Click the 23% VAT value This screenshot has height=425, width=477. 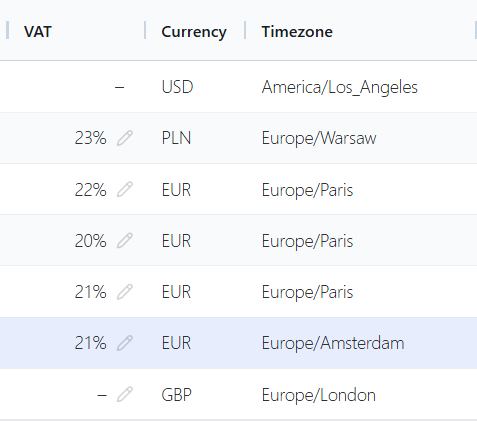[x=90, y=138]
